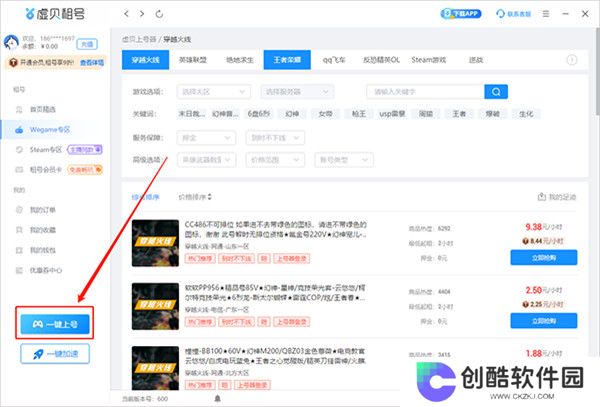Click the 一键加速 rocket button

pos(55,354)
